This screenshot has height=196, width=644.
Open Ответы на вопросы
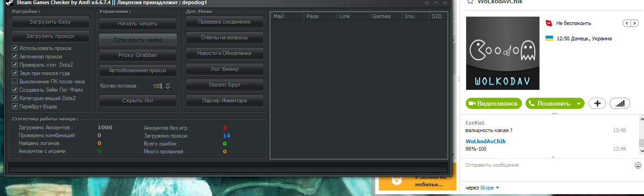(225, 38)
